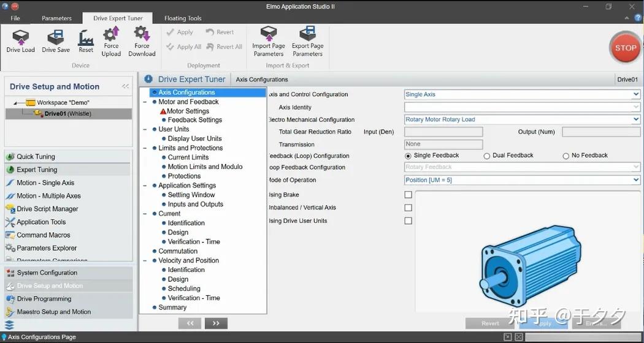Open the Electro Mechanical Configuration dropdown
This screenshot has height=343, width=644.
coord(522,119)
